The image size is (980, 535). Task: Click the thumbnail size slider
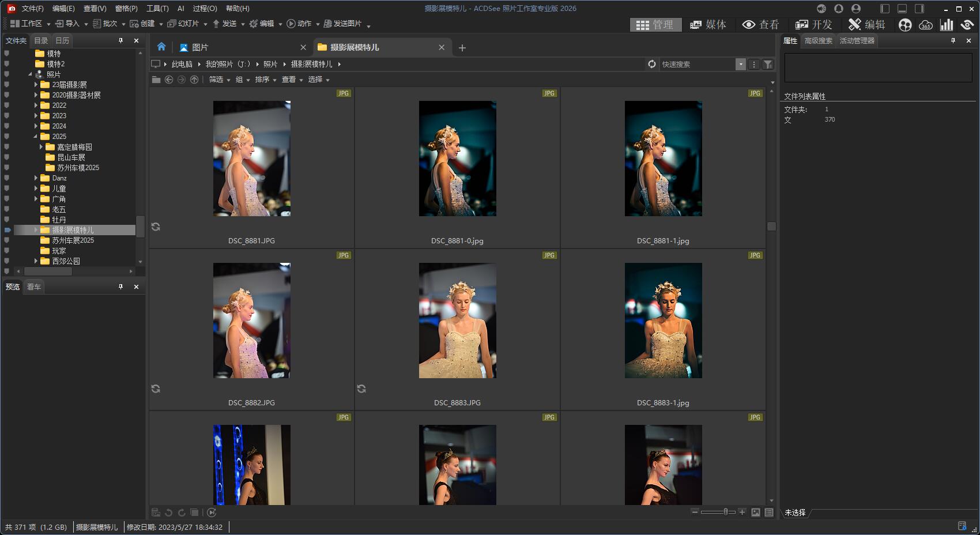pos(725,512)
